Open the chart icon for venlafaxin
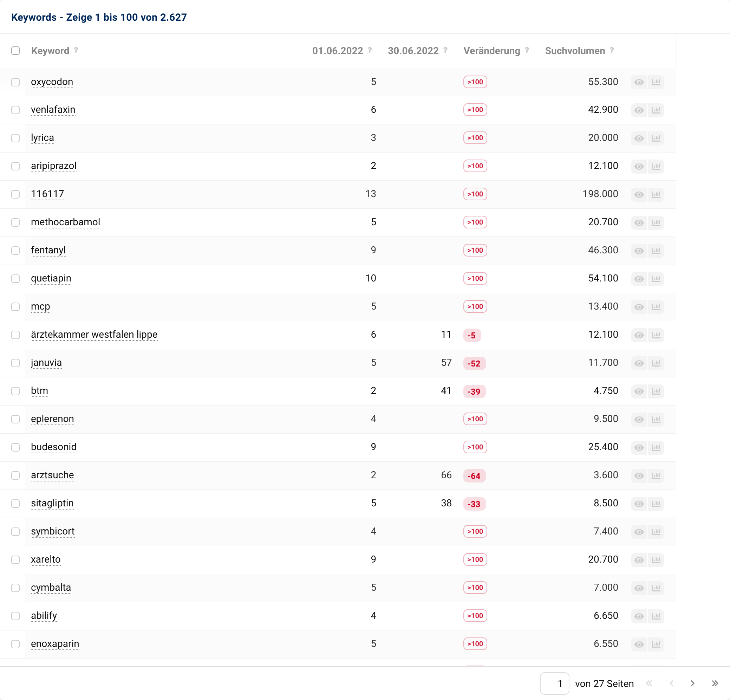This screenshot has width=730, height=700. tap(656, 110)
